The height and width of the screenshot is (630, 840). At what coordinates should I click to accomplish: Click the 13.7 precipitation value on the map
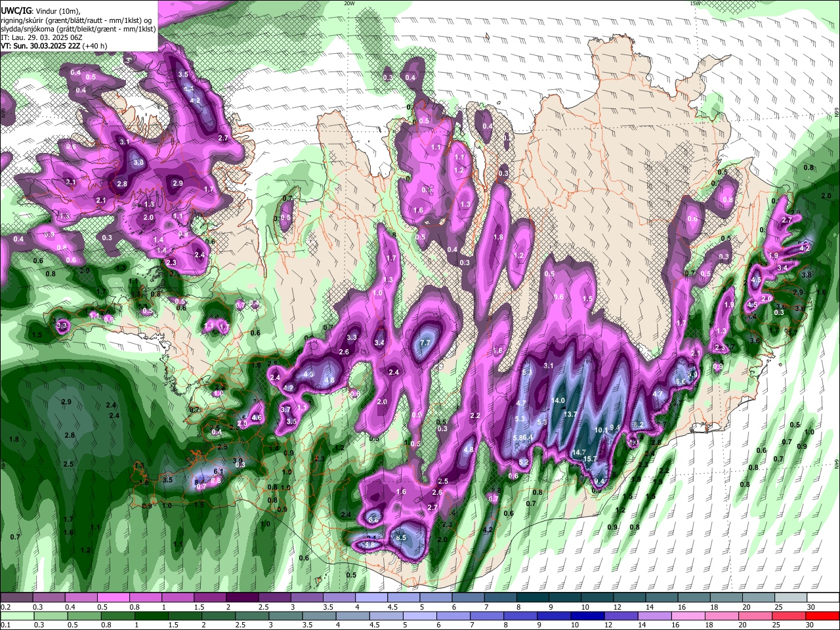point(570,414)
